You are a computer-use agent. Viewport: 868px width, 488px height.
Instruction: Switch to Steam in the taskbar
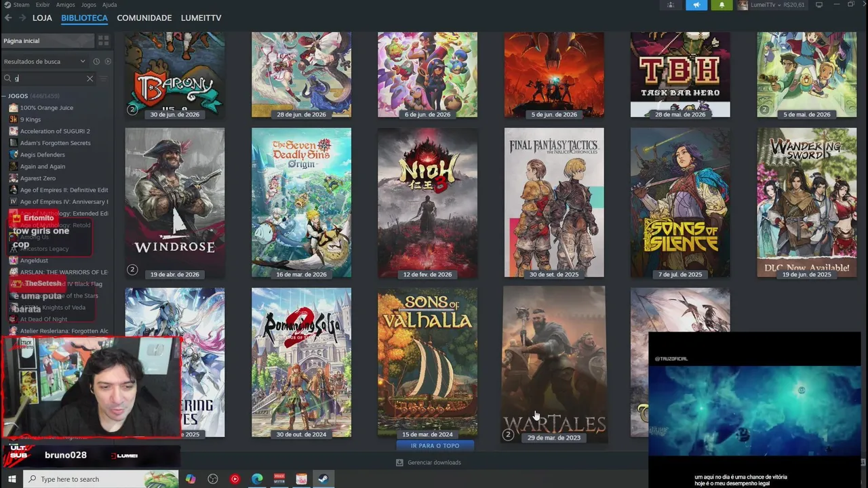pyautogui.click(x=323, y=479)
